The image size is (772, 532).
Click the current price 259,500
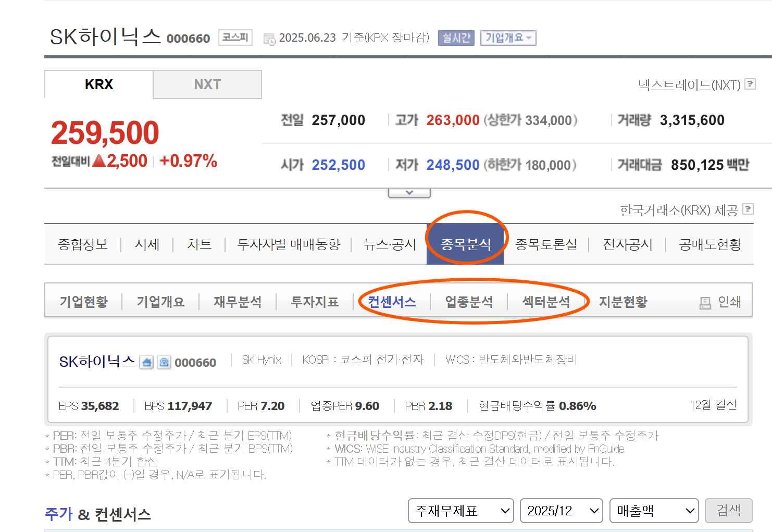[x=105, y=132]
